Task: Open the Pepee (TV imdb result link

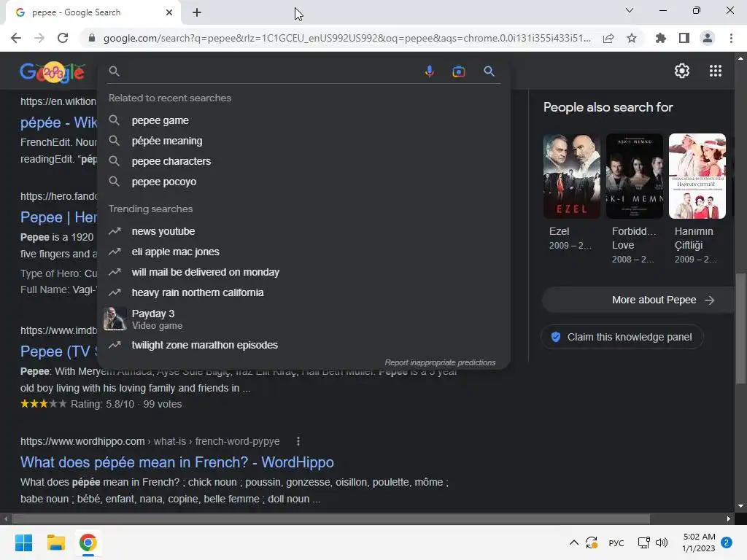Action: [59, 351]
